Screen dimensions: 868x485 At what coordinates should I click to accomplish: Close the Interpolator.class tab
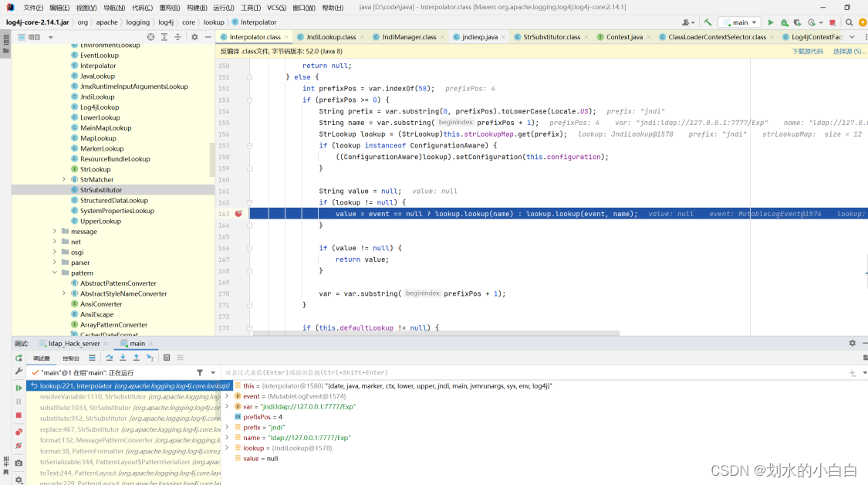(286, 37)
